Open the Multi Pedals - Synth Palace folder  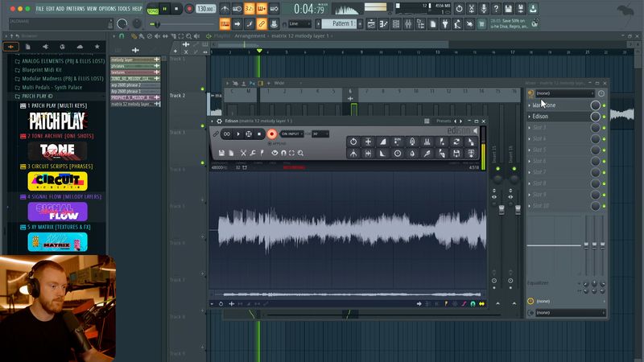(52, 88)
